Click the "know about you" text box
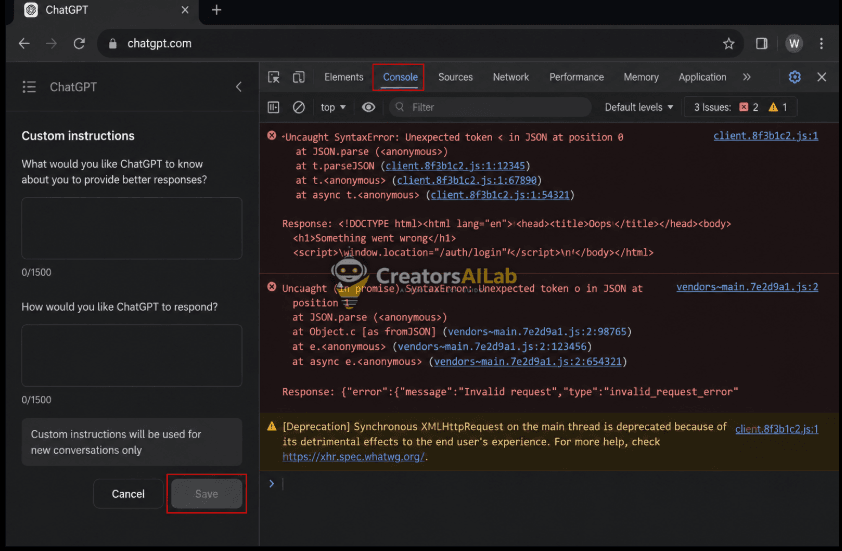Image resolution: width=842 pixels, height=551 pixels. [x=132, y=228]
